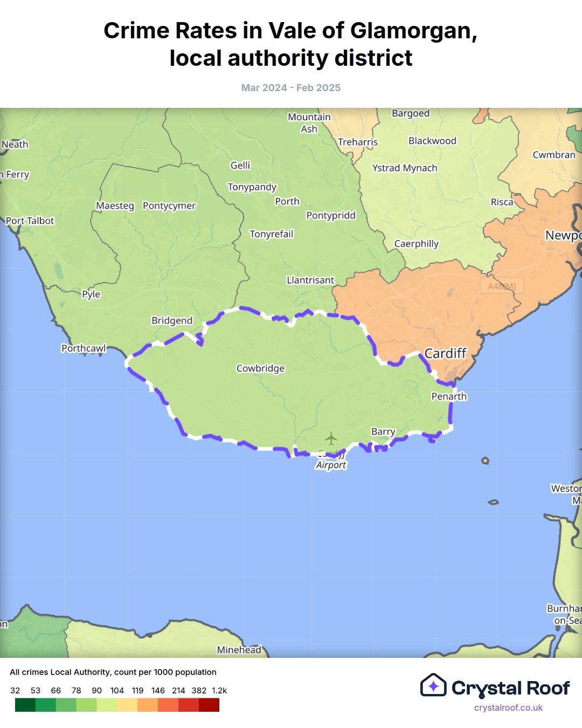Click the Caerphilly town label
Image resolution: width=582 pixels, height=728 pixels.
pos(417,244)
